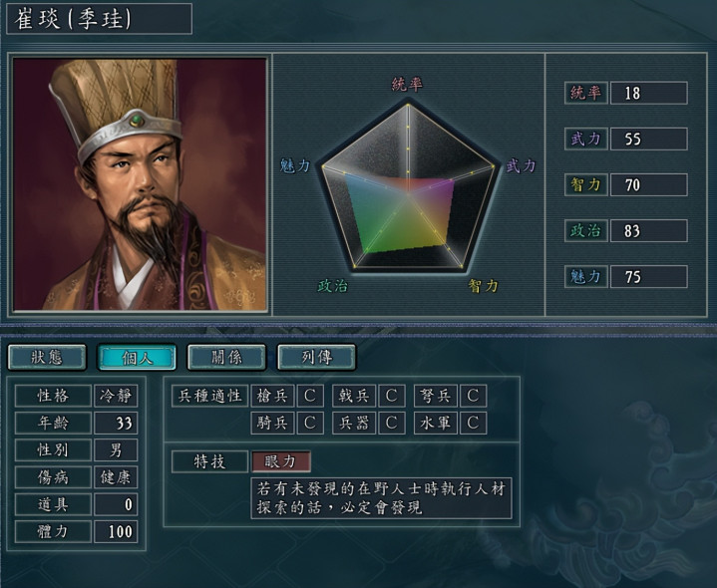Viewport: 717px width, 588px height.
Task: Click the 弩兵 troop type cell
Action: [436, 396]
